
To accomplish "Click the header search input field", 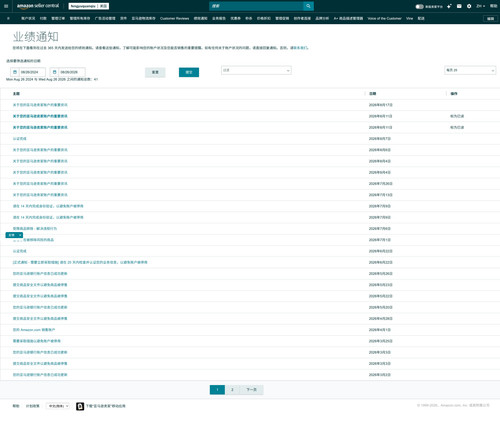I will [x=256, y=6].
